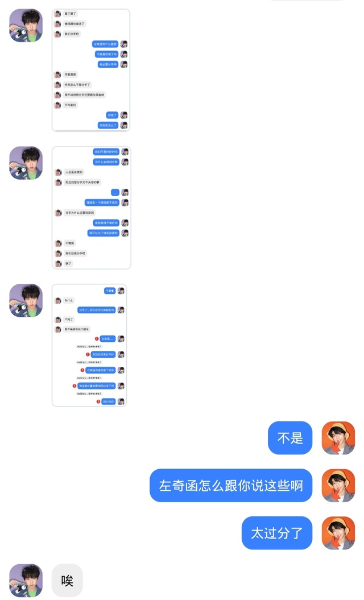This screenshot has height=600, width=364.
Task: Click the 为什么 bubble inside the third screenshot
Action: click(x=68, y=300)
